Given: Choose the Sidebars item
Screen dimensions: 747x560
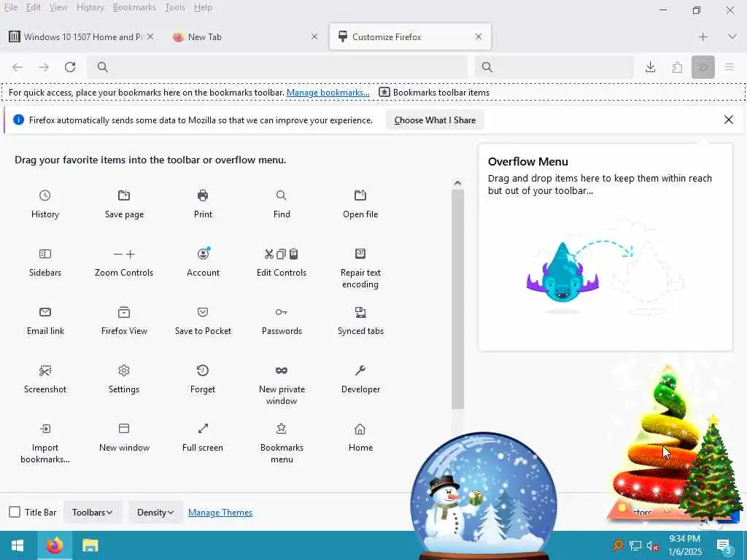Looking at the screenshot, I should (44, 262).
